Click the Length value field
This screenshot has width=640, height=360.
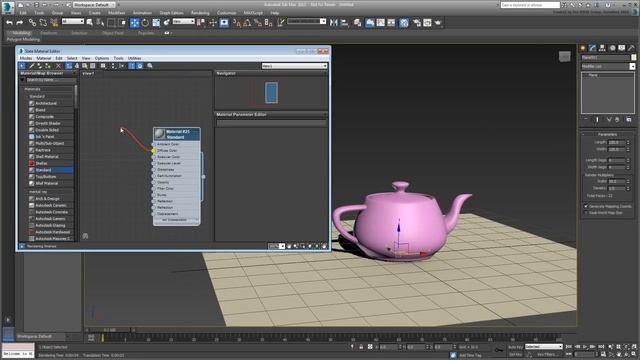coord(616,142)
